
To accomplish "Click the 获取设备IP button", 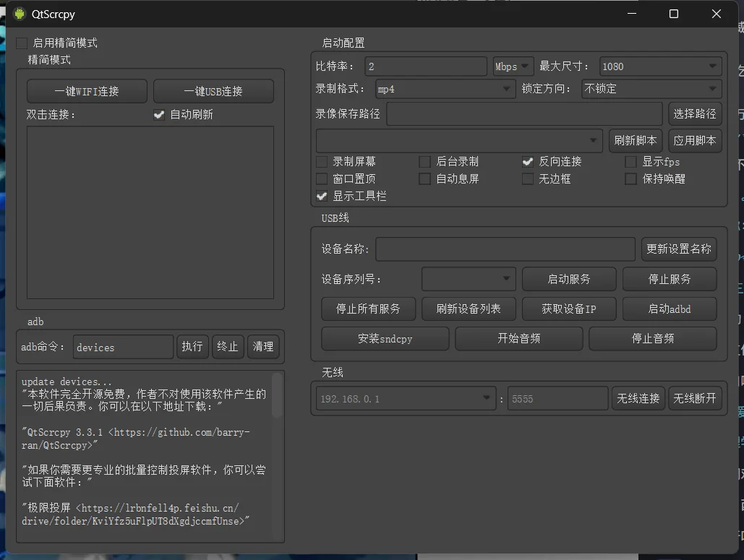I will point(569,309).
